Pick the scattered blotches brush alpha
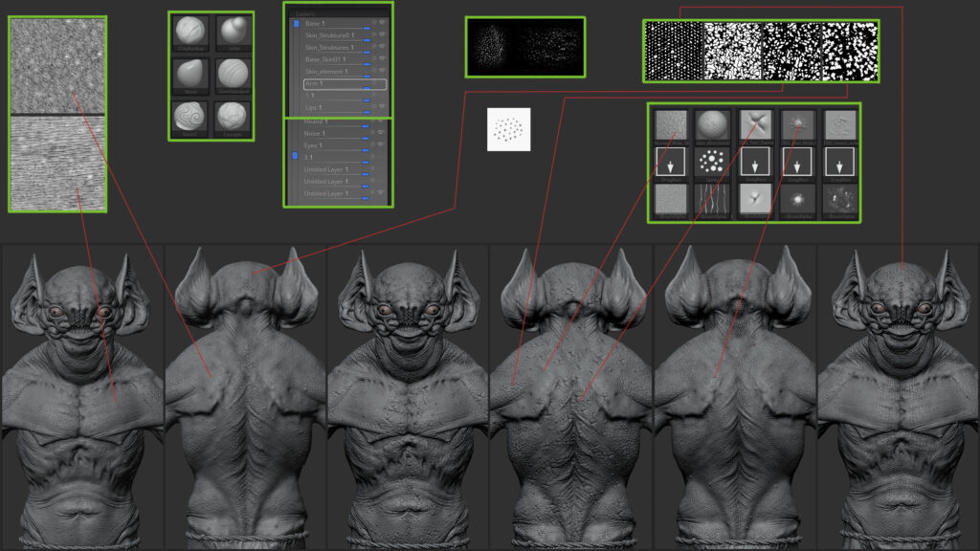The image size is (980, 551). (x=840, y=199)
